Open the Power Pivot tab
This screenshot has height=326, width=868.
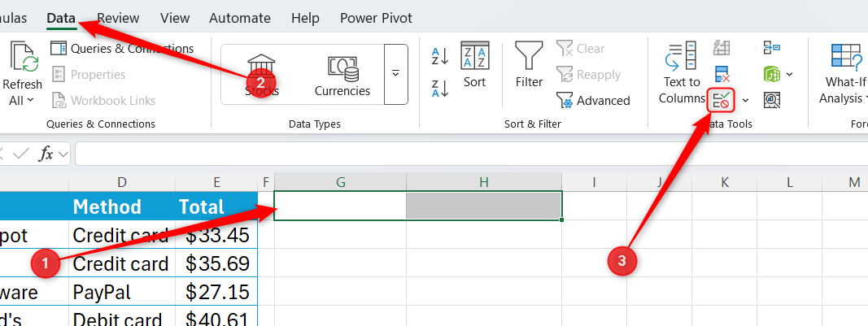click(x=377, y=18)
